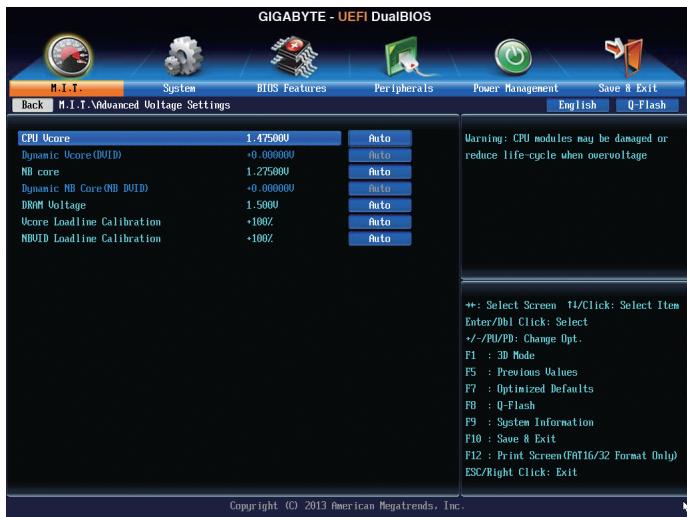Click the F7 : Optimized Defaults help line
Viewport: 687px width, 517px height.
(529, 389)
